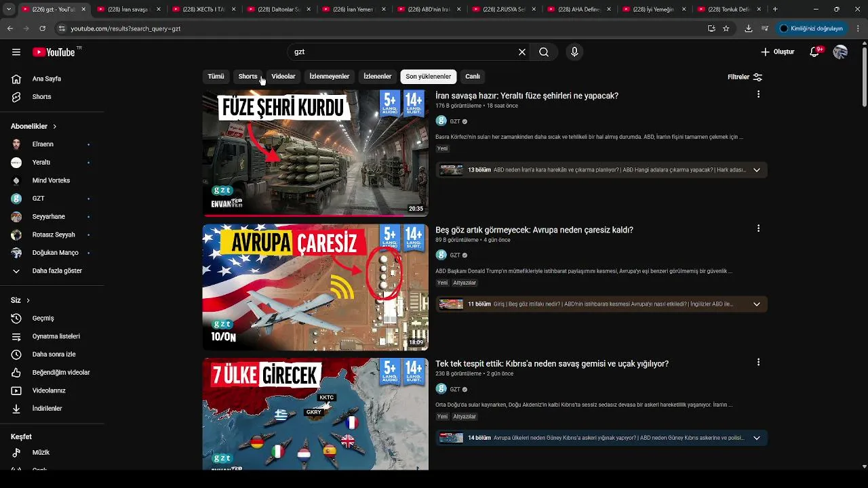868x488 pixels.
Task: Open Daha sonra izle list
Action: 52,354
